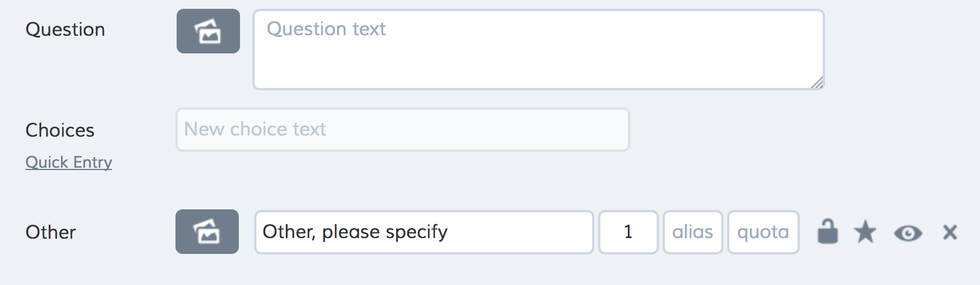
Task: Add an image to the Other choice
Action: [207, 232]
